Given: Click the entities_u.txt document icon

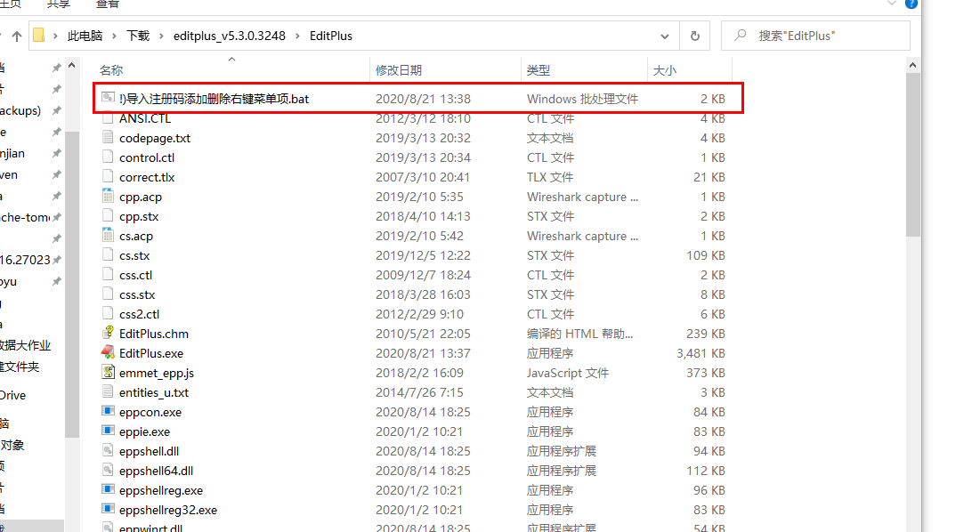Looking at the screenshot, I should tap(108, 392).
